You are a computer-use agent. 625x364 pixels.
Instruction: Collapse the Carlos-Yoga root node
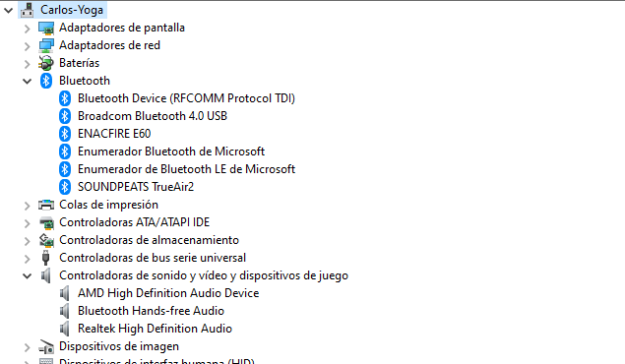(9, 11)
